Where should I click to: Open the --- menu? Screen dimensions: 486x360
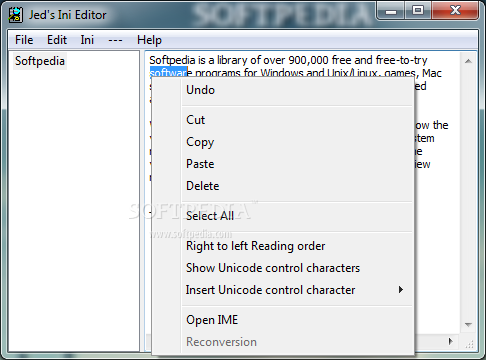(x=115, y=40)
